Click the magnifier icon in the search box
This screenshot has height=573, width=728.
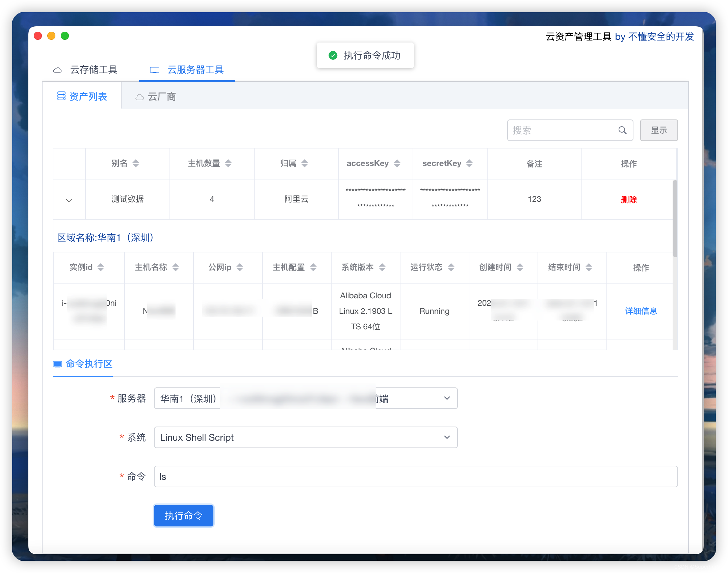622,130
